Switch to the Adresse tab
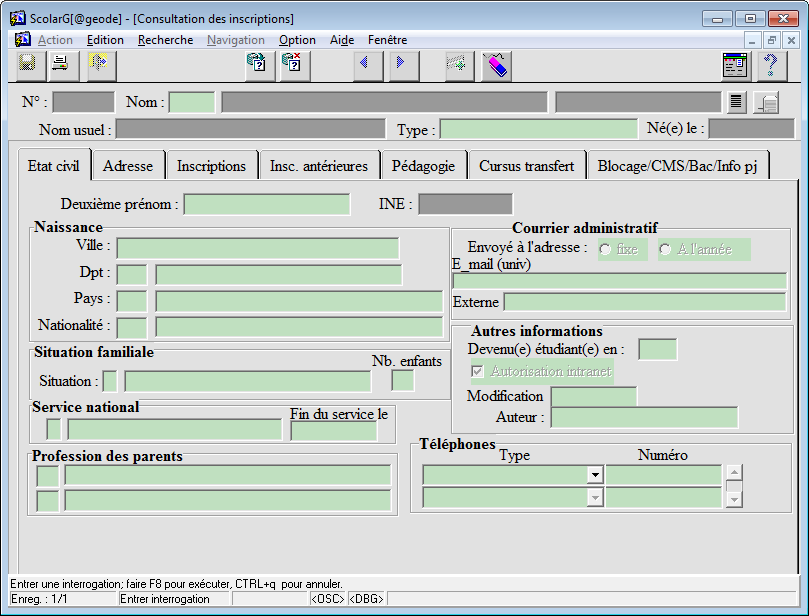Viewport: 809px width, 616px height. pyautogui.click(x=128, y=165)
